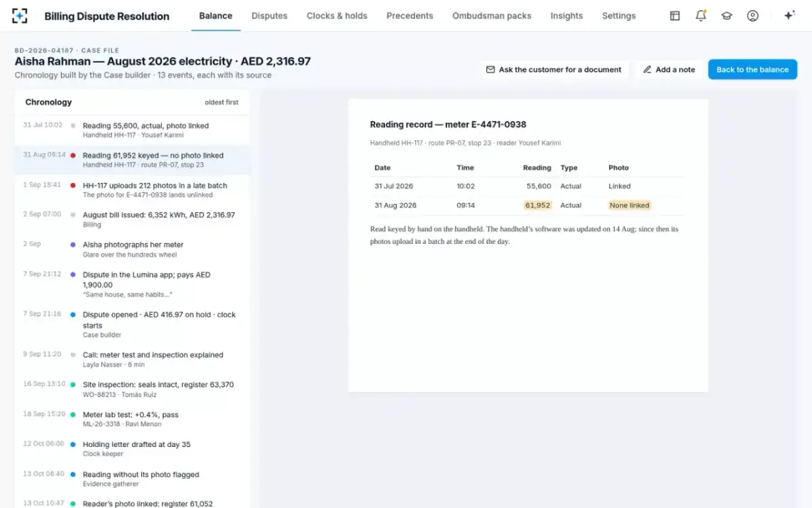Image resolution: width=812 pixels, height=508 pixels.
Task: Open the Disputes tab
Action: [269, 16]
